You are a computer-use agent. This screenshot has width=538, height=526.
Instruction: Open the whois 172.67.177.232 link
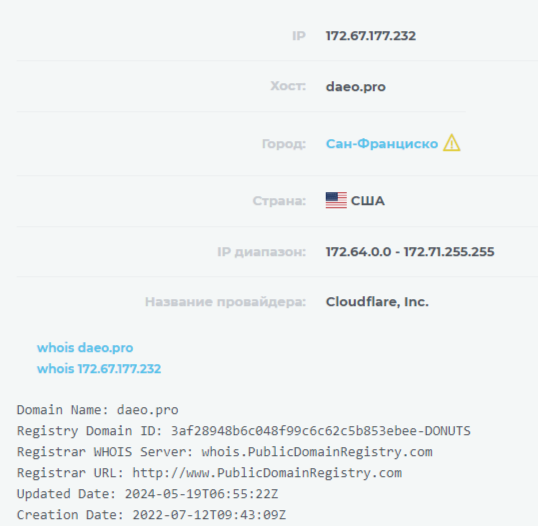99,369
